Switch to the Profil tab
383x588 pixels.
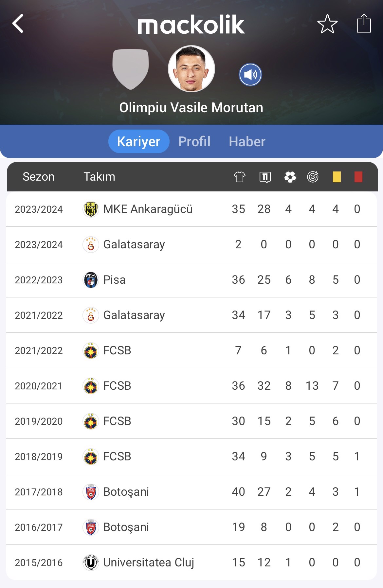(194, 141)
